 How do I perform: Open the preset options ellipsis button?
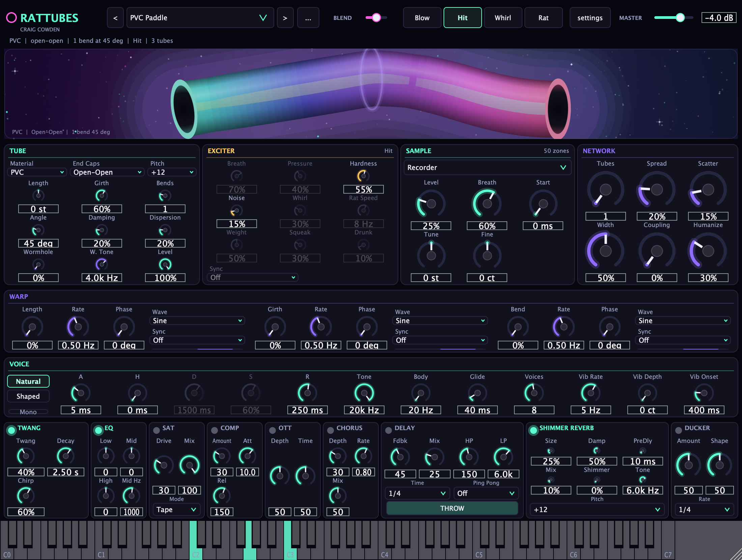(308, 18)
